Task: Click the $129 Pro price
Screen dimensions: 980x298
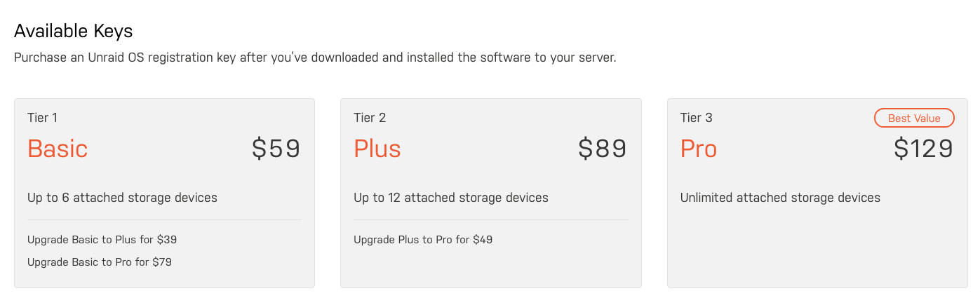Action: coord(924,149)
